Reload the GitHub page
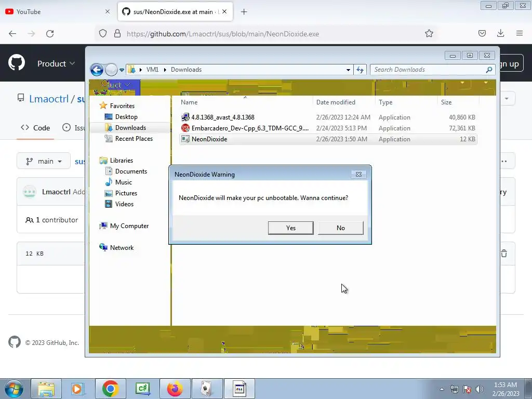This screenshot has width=532, height=399. (x=50, y=34)
